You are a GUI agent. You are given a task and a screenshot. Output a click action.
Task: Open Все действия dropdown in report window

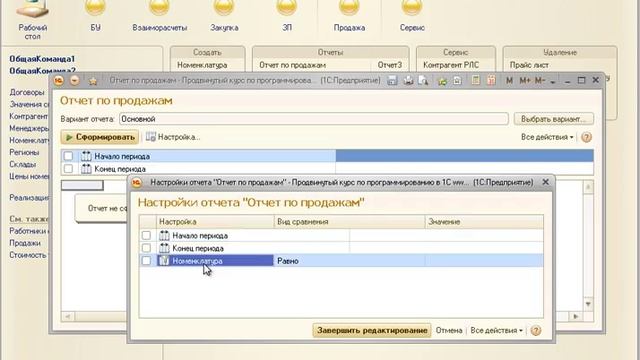click(x=547, y=137)
